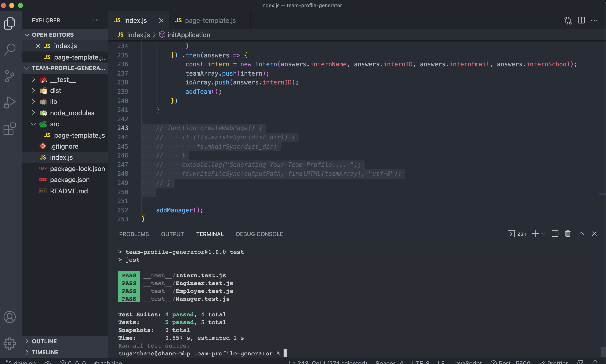The height and width of the screenshot is (364, 606).
Task: Open the Extensions view
Action: tap(10, 129)
